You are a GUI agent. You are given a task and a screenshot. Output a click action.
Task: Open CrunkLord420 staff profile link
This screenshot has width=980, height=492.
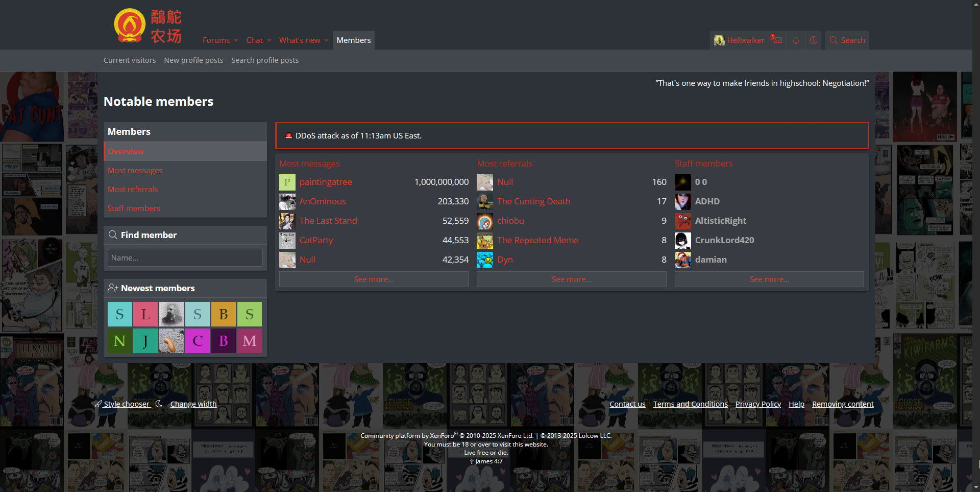point(724,241)
